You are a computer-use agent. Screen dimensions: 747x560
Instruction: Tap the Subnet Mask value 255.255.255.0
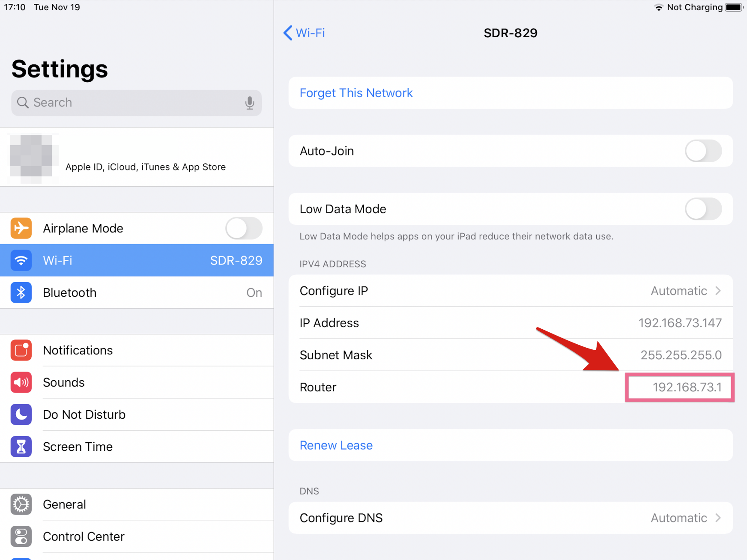(681, 355)
